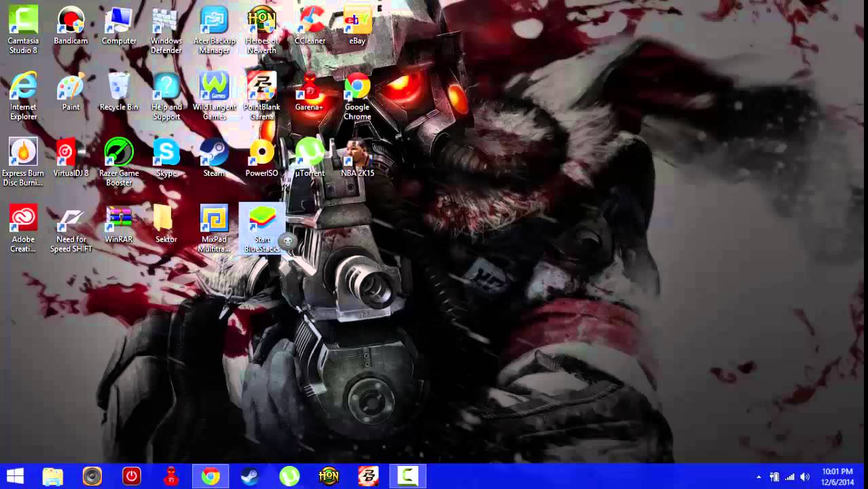Open Paint desktop shortcut
Viewport: 868px width, 489px height.
click(x=71, y=92)
